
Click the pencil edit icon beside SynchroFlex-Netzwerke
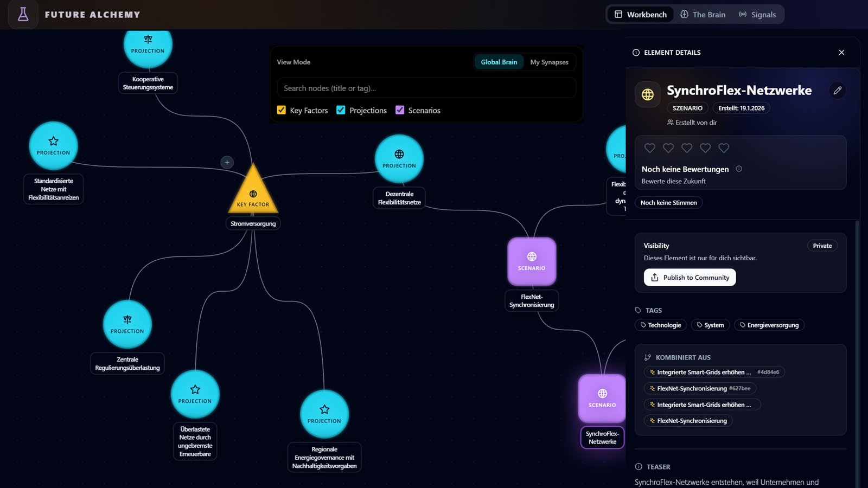click(x=837, y=91)
